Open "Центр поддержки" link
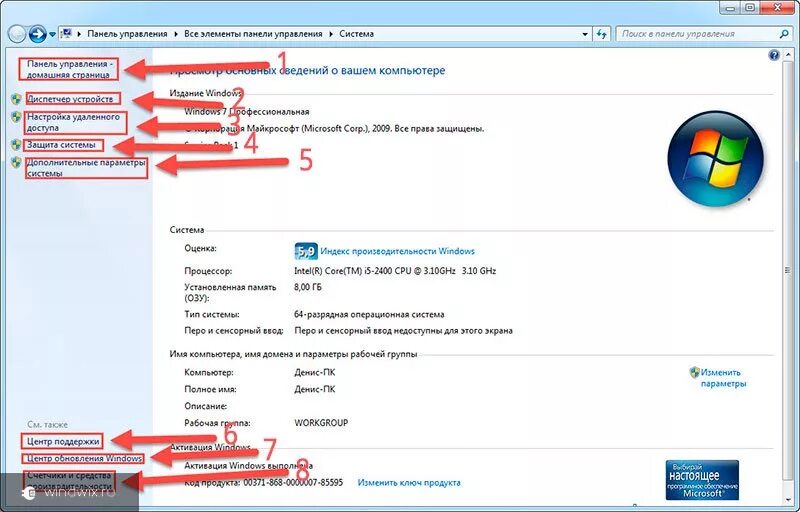Screen dimensions: 800x512 pos(62,441)
